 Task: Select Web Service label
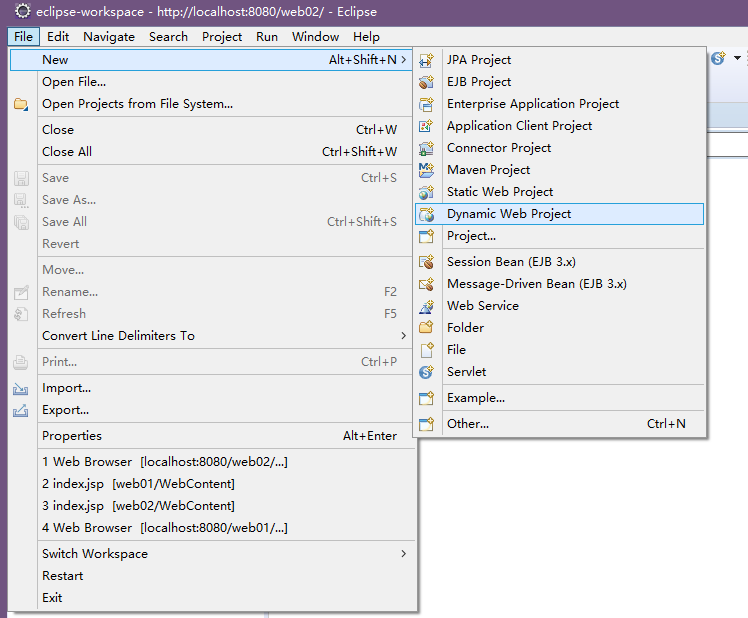(x=483, y=306)
